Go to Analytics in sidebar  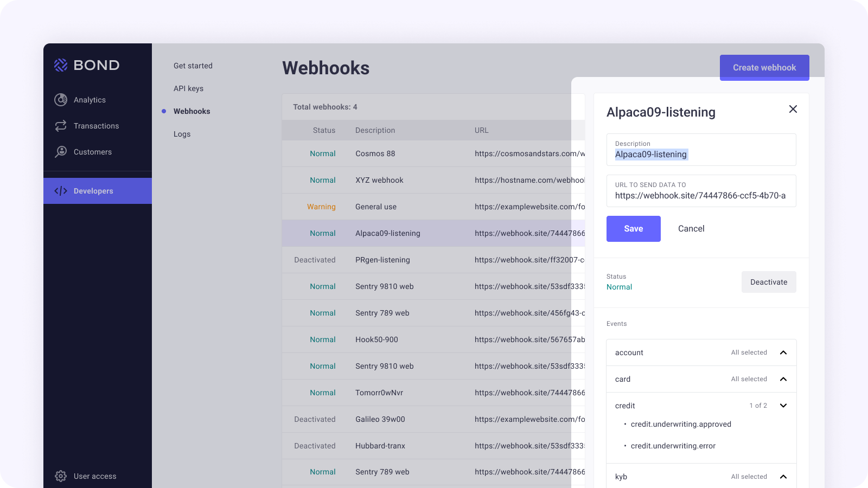coord(90,100)
